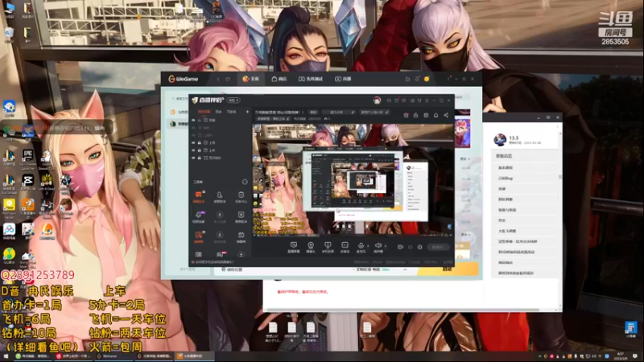Screen dimensions: 644x362
Task: Click the headset support icon in broadcast app
Action: coord(389,100)
